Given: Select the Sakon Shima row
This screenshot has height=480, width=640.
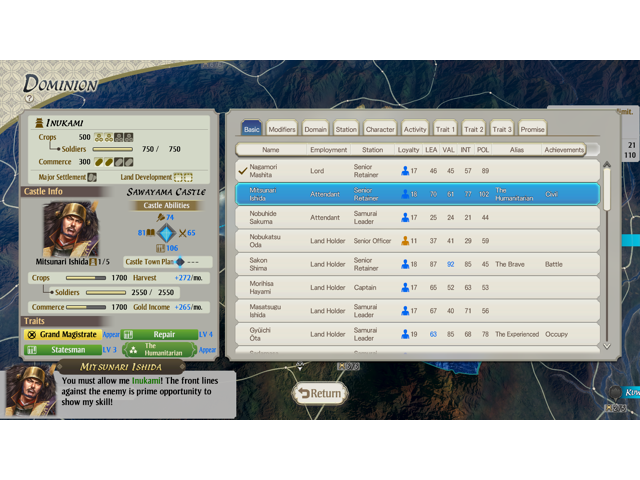Looking at the screenshot, I should [418, 264].
